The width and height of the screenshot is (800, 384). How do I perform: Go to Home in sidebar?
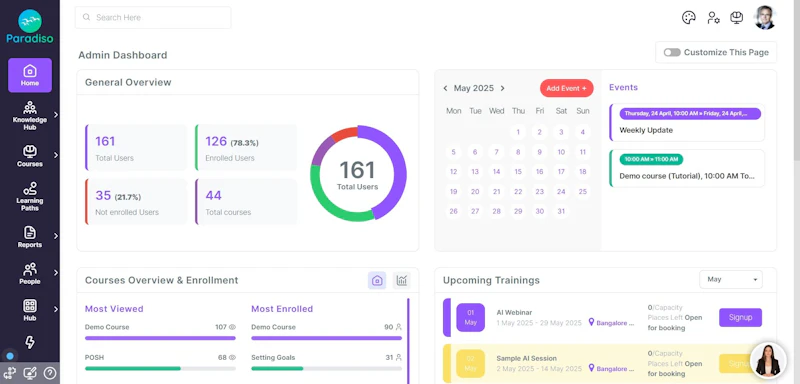click(30, 75)
